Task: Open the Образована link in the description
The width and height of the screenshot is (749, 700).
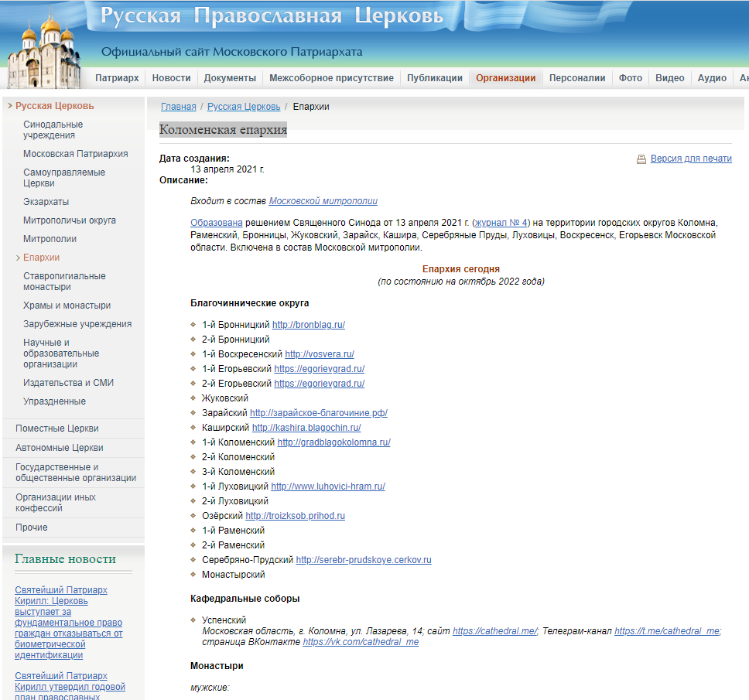Action: 217,223
